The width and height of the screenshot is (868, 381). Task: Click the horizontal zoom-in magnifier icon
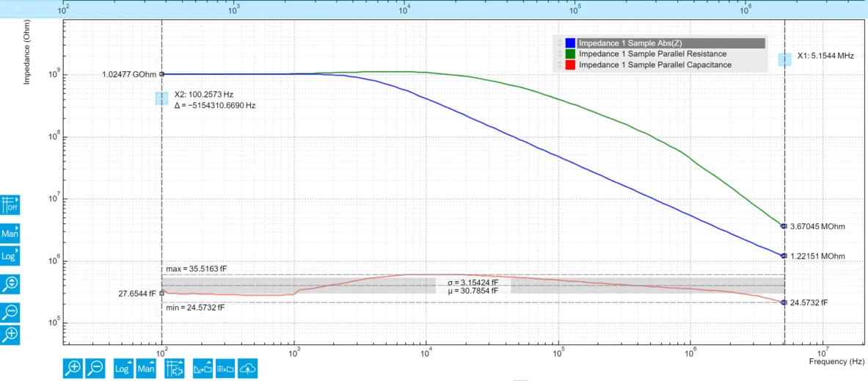pyautogui.click(x=73, y=367)
